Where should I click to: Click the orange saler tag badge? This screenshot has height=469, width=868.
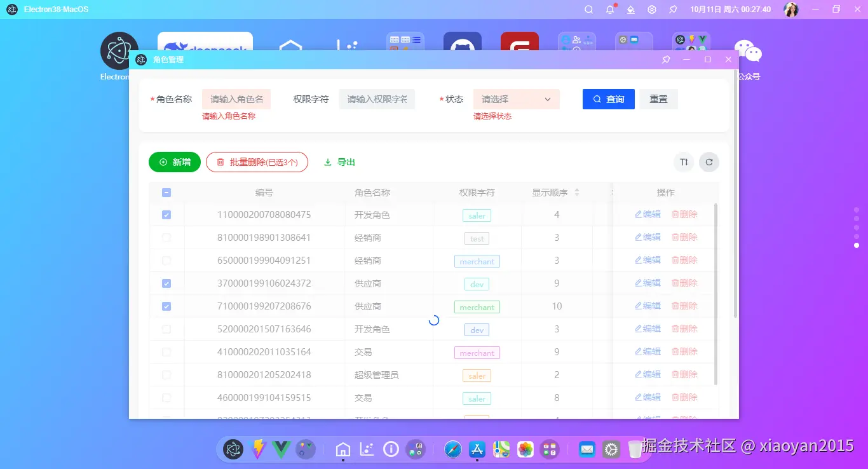pos(477,376)
